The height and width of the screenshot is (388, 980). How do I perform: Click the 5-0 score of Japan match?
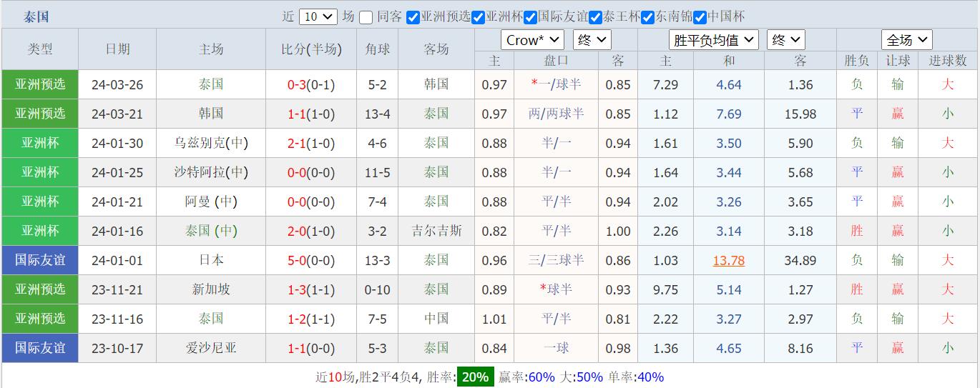[296, 261]
